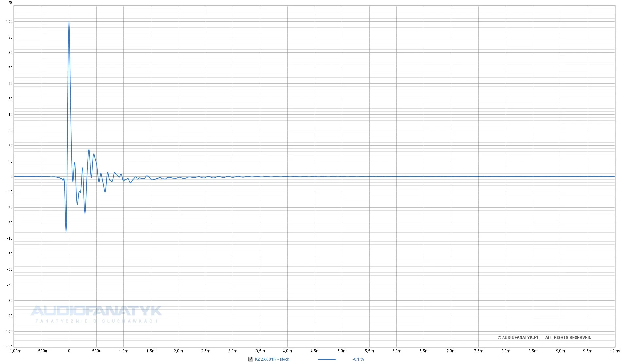Screen dimensions: 622x364
Task: Click the '-50' vertical axis label
Action: (x=10, y=254)
